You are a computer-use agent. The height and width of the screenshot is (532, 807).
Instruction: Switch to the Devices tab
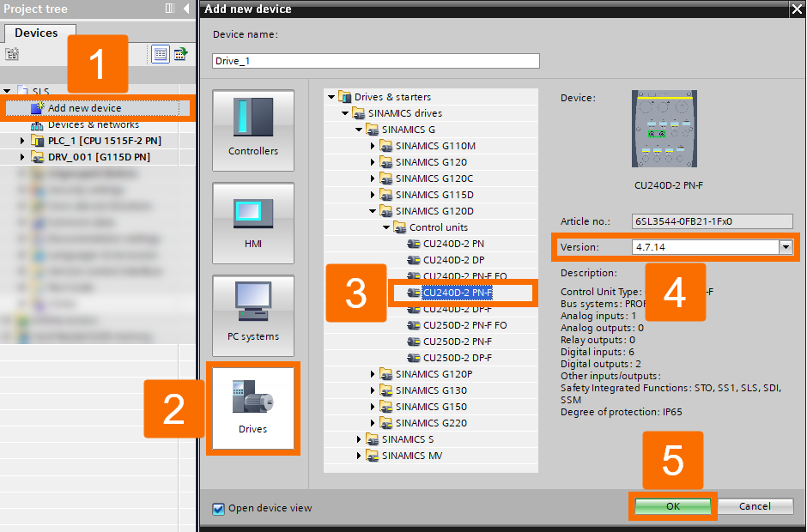(x=36, y=33)
